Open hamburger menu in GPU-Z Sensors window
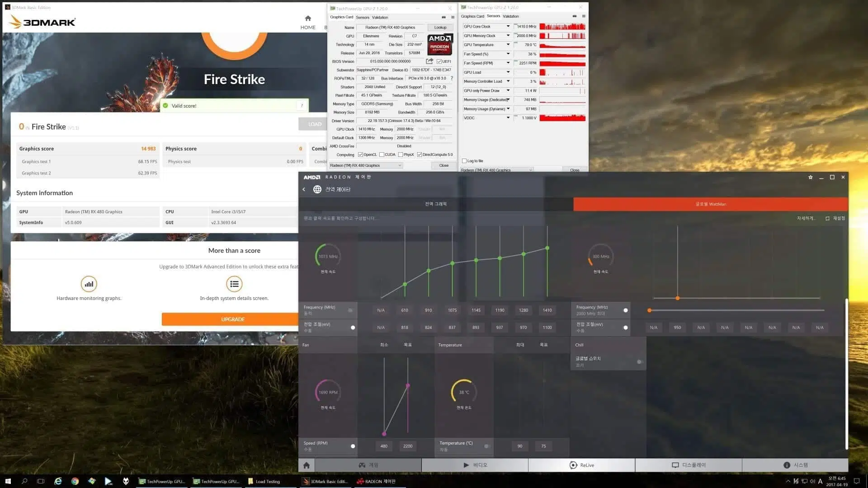The image size is (868, 488). [x=584, y=16]
